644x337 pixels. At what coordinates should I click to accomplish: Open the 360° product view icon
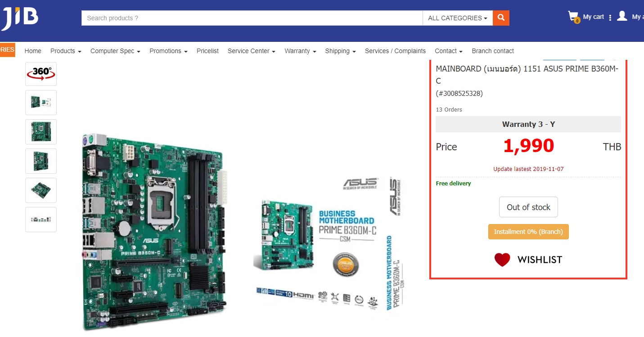[x=41, y=74]
